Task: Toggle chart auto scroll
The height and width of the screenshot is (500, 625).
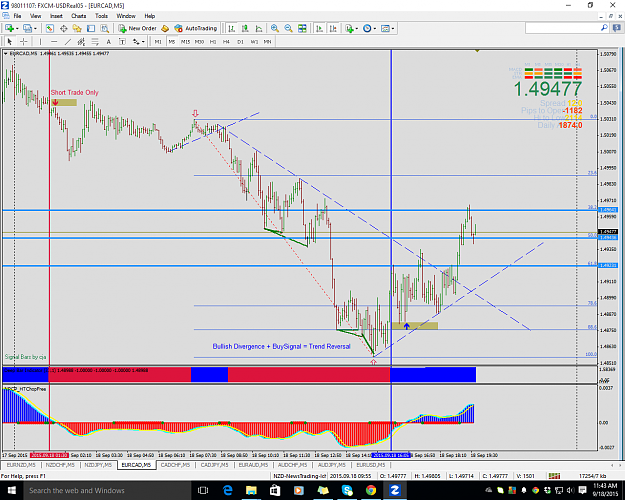Action: coord(319,28)
